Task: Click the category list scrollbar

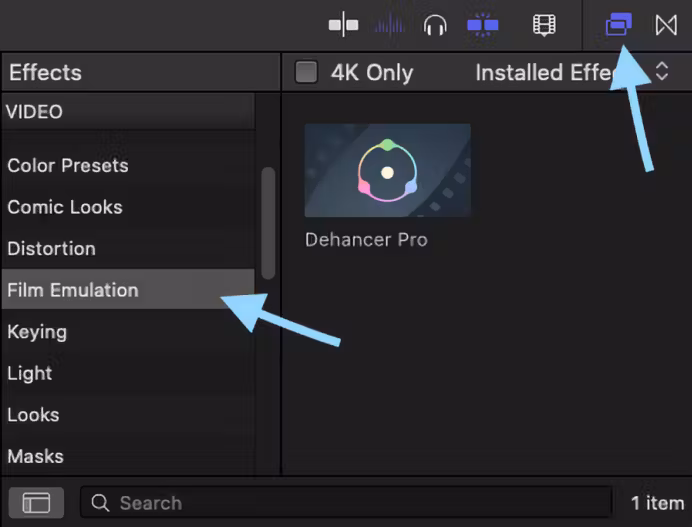Action: click(268, 223)
